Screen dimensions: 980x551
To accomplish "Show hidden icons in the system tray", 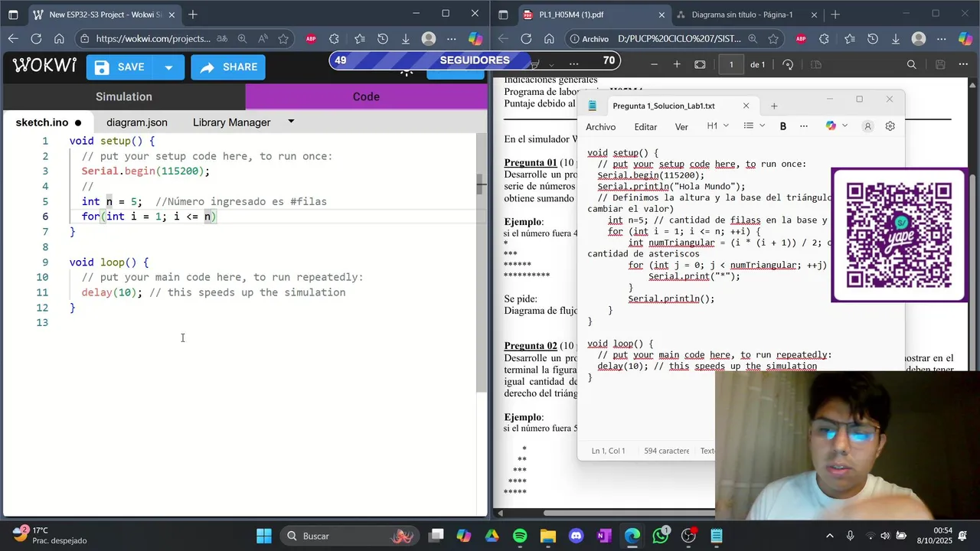I will click(830, 536).
